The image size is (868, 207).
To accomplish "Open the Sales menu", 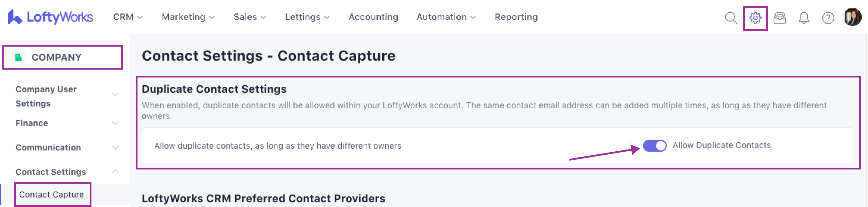I will (x=250, y=17).
